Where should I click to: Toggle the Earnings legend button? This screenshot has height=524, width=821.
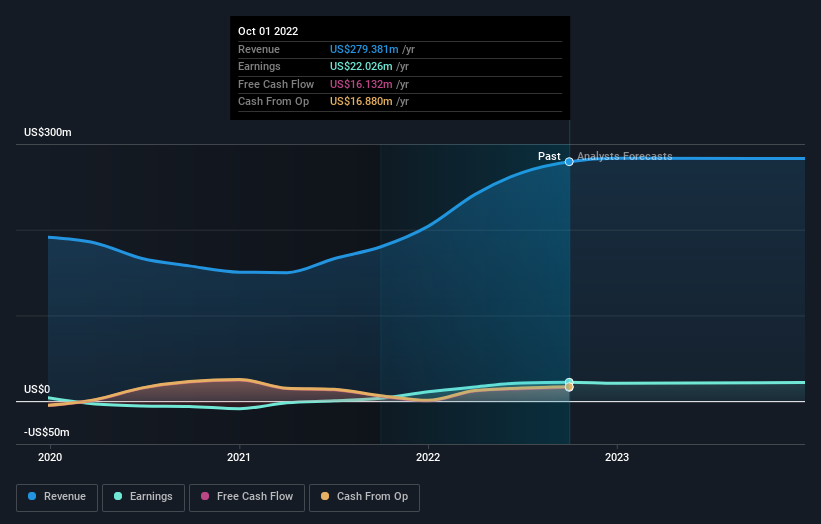tap(143, 497)
